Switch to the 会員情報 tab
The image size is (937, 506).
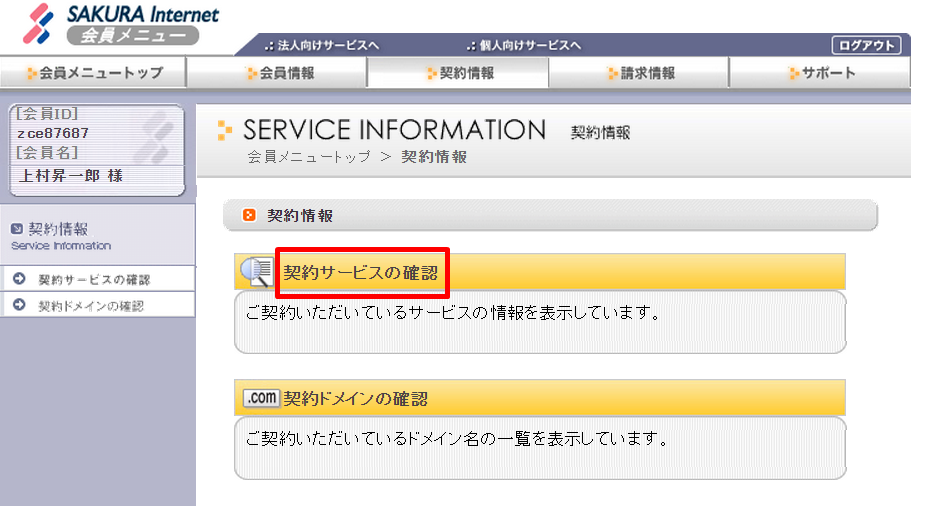(277, 73)
